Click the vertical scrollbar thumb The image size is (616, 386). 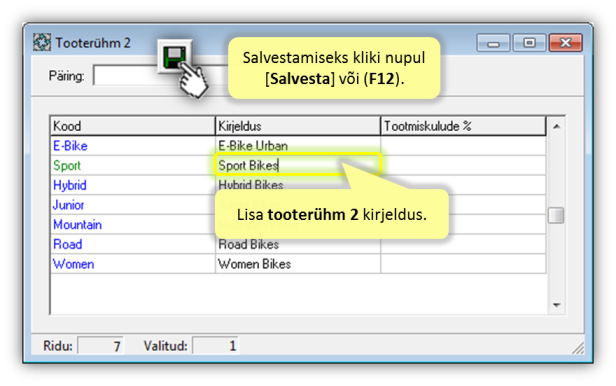point(556,215)
